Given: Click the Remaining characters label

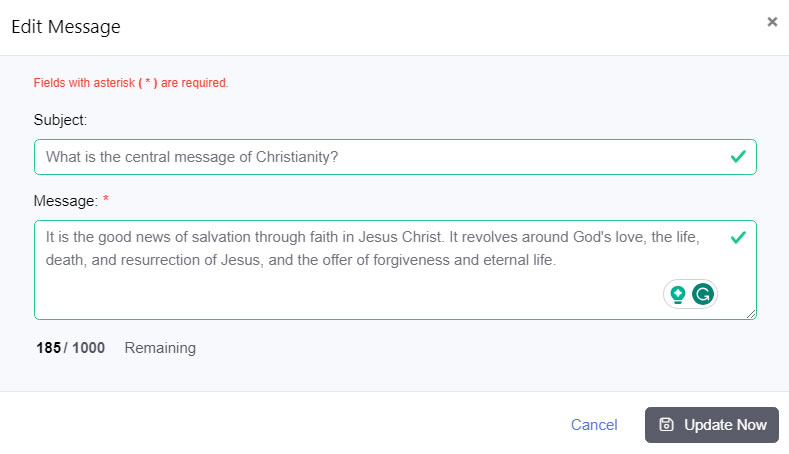Looking at the screenshot, I should pyautogui.click(x=160, y=348).
